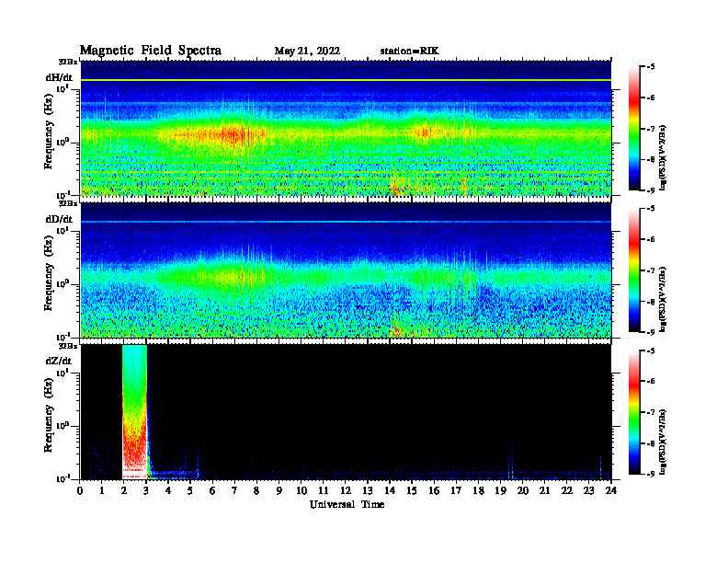Click the dH/dt panel color bar
The image size is (728, 563).
tap(634, 129)
